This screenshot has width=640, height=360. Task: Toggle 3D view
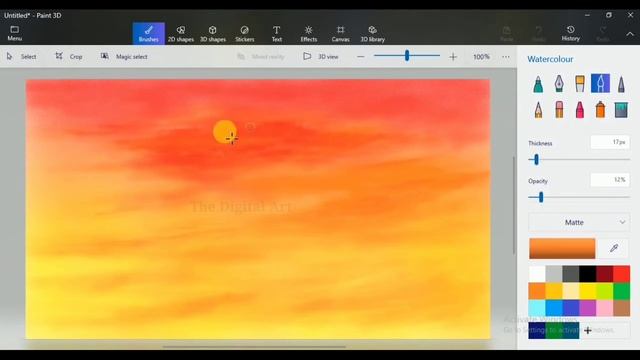pos(321,57)
